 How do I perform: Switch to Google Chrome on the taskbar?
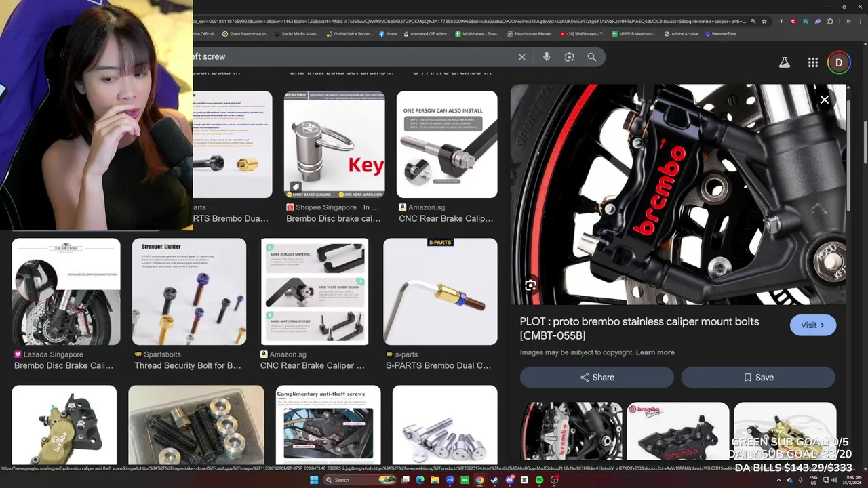479,480
